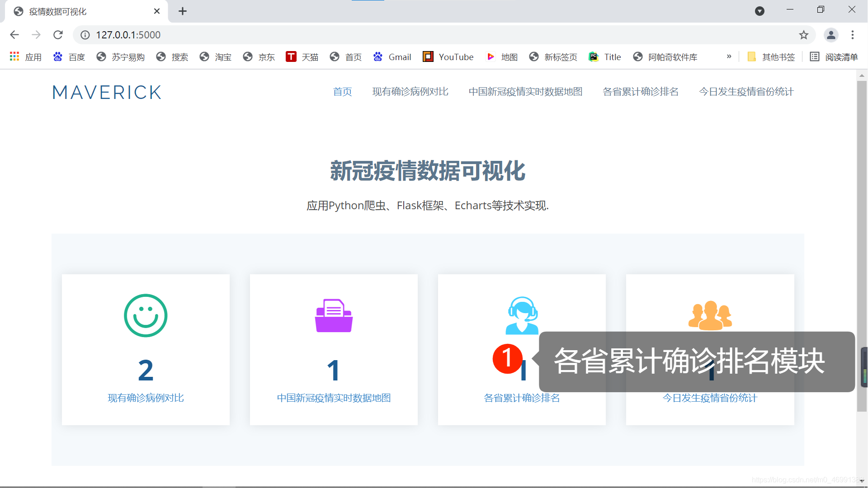868x488 pixels.
Task: Click the blue headset person icon
Action: tap(522, 315)
